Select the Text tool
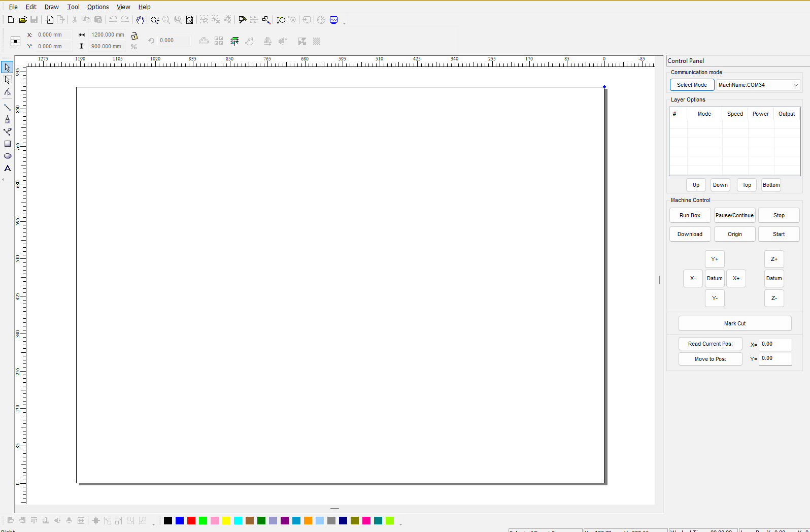Screen dimensions: 810x532 (x=7, y=168)
